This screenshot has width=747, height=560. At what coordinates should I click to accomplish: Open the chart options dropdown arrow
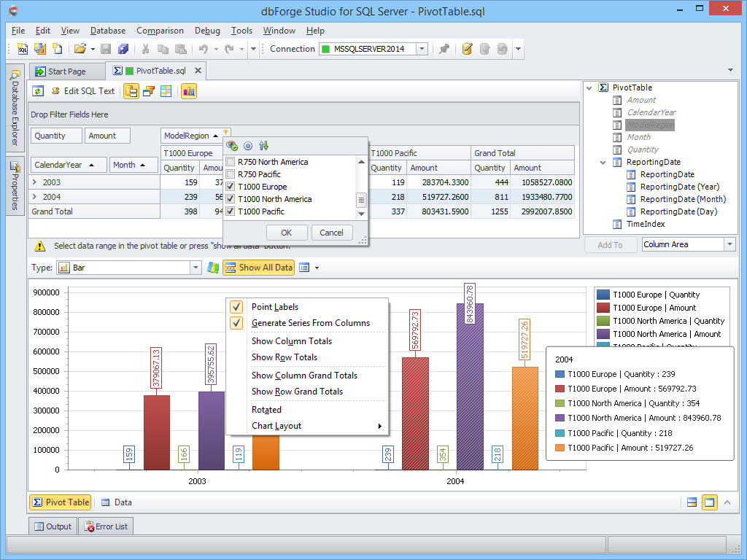(x=317, y=268)
